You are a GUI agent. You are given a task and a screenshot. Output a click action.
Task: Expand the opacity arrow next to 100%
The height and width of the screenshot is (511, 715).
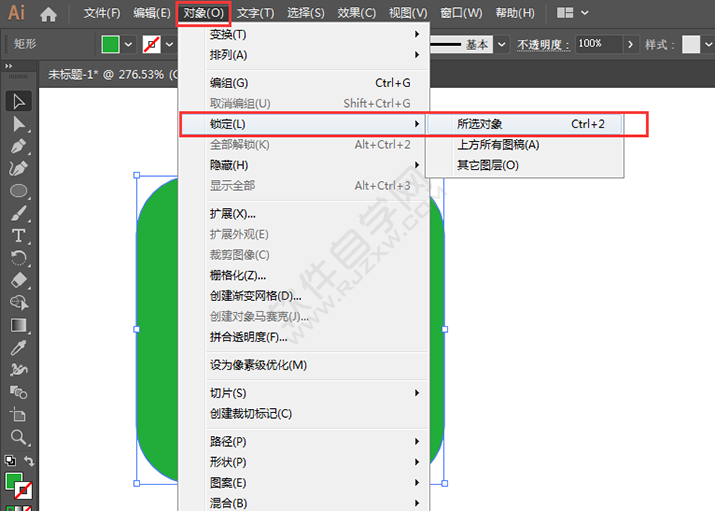click(631, 44)
